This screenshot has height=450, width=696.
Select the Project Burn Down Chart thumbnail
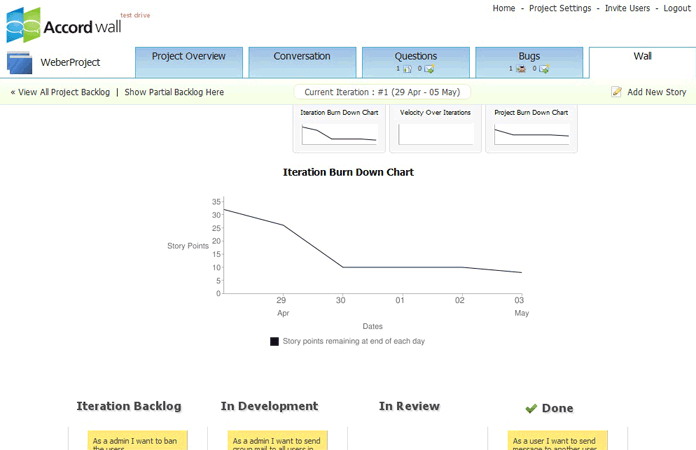[531, 128]
